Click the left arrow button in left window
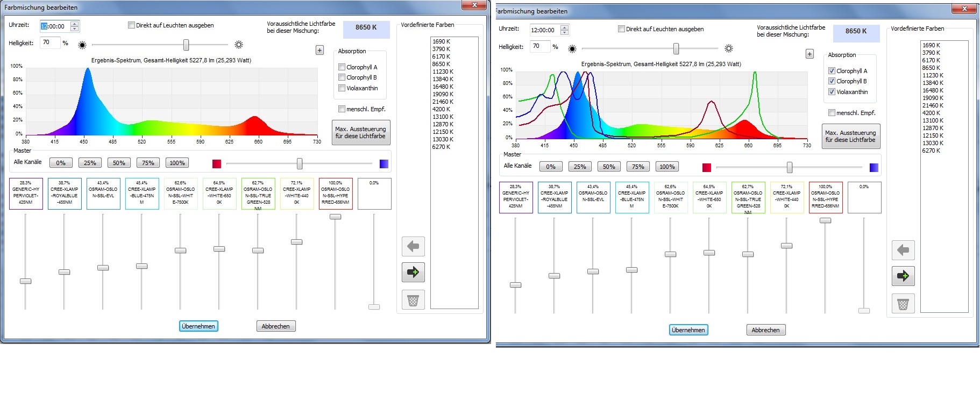The height and width of the screenshot is (401, 980). 413,247
